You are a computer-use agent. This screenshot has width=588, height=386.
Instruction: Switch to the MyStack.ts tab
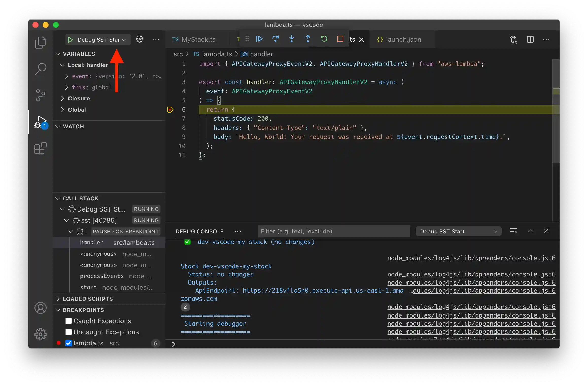pos(199,39)
